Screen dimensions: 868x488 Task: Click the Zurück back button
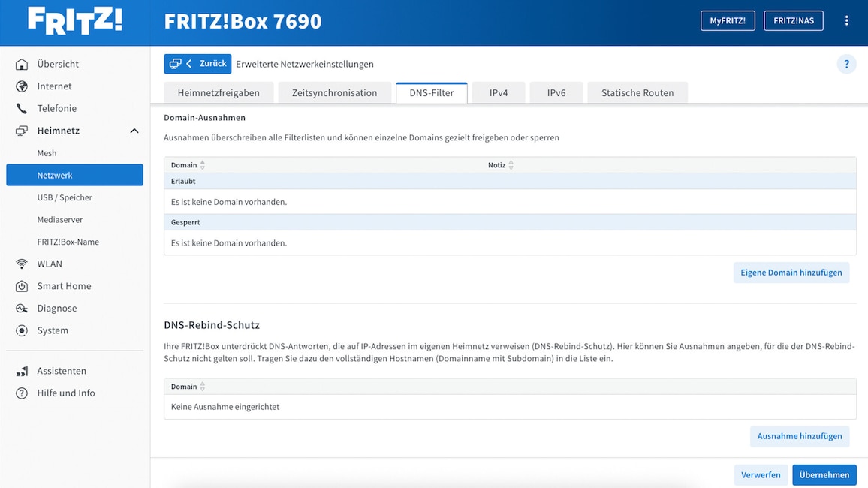click(197, 64)
